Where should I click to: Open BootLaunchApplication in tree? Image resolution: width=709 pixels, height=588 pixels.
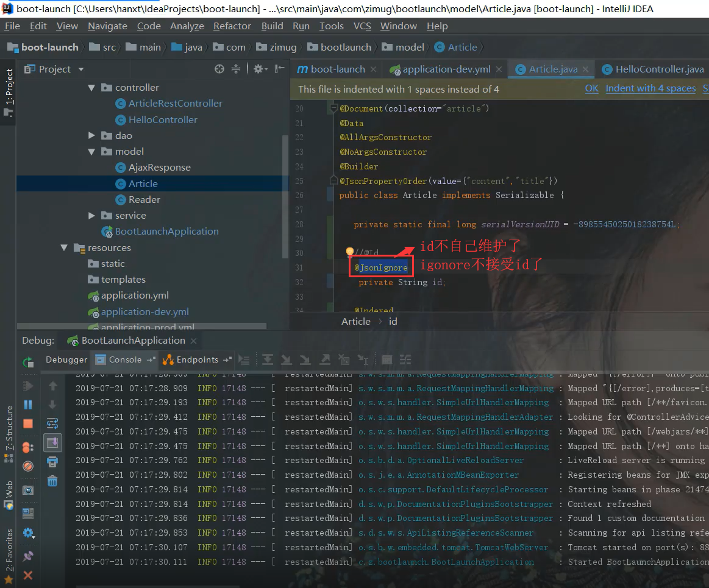166,232
